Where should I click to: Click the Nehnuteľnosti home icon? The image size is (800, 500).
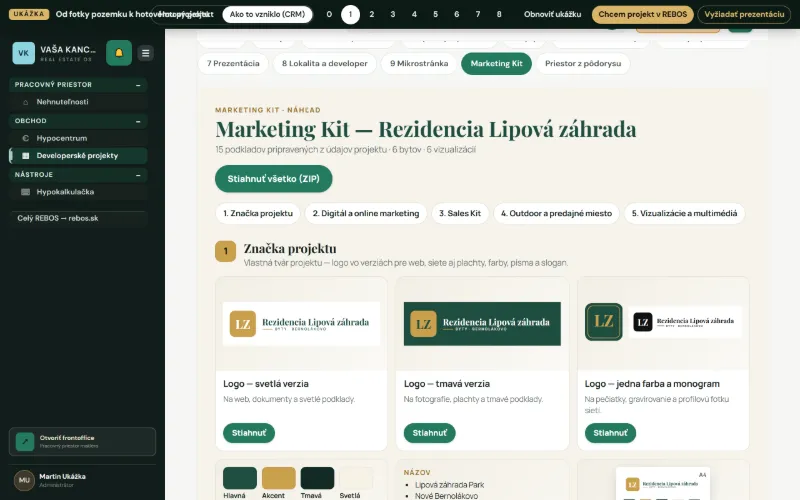point(26,102)
